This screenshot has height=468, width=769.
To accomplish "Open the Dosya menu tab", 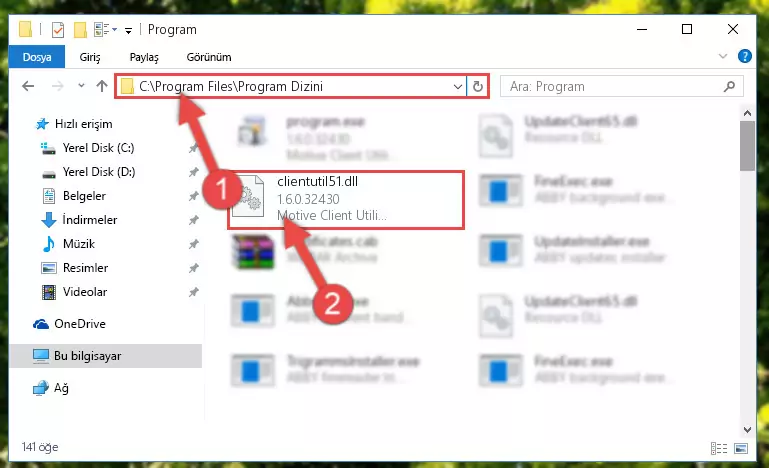I will (x=37, y=57).
